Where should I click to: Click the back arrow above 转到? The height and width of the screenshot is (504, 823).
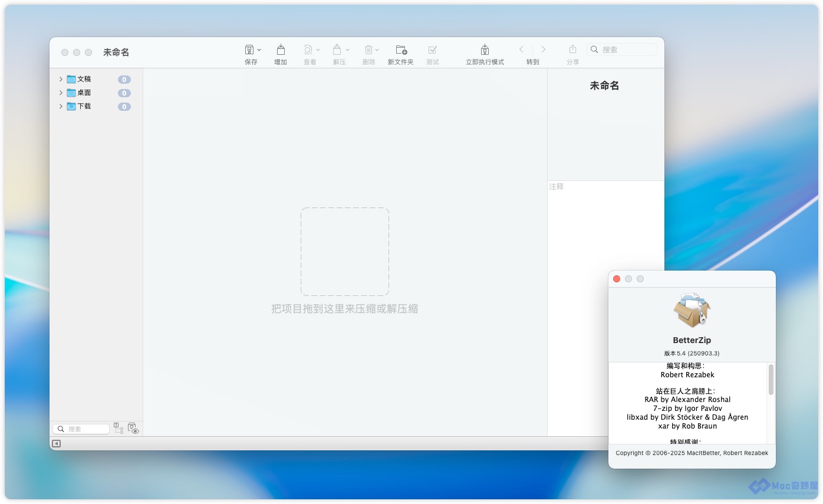521,50
